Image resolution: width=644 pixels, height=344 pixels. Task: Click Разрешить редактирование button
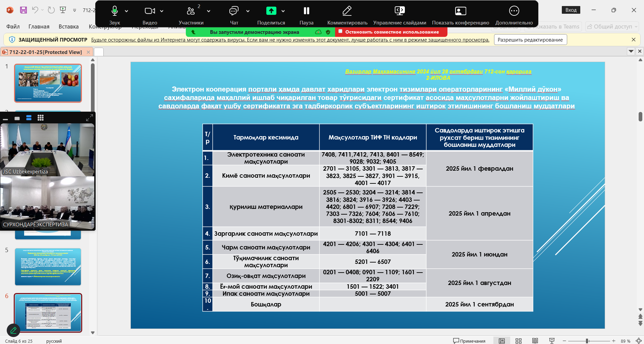coord(530,40)
